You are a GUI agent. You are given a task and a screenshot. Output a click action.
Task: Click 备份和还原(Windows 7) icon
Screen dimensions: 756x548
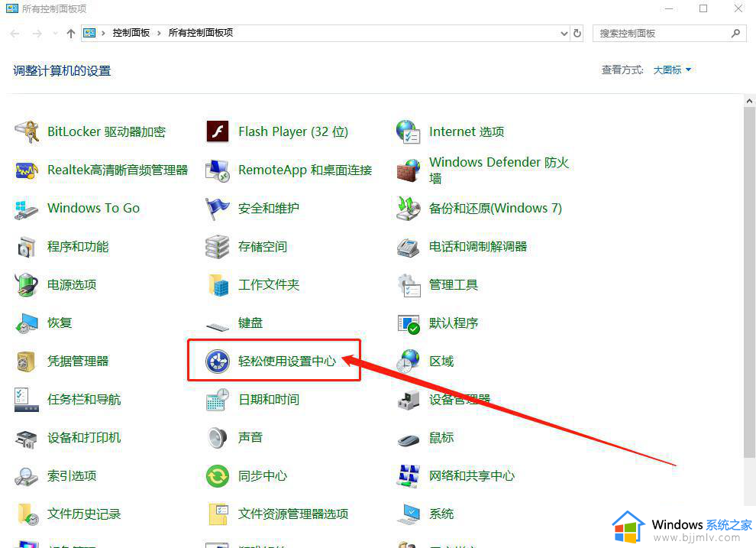pos(409,209)
